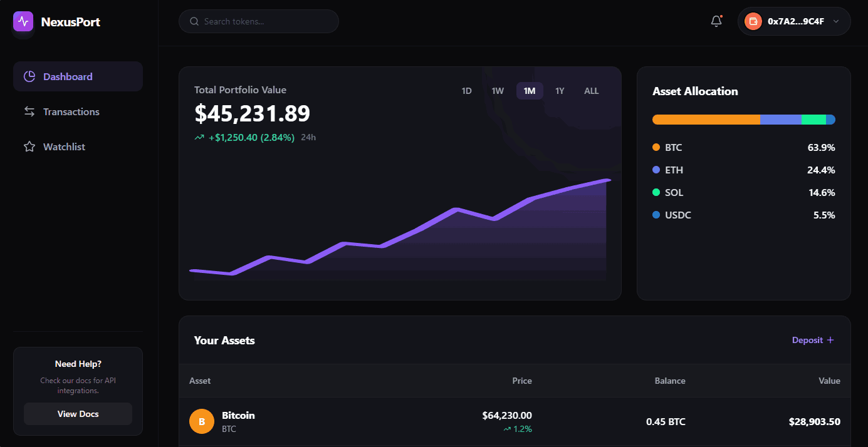The image size is (868, 447).
Task: Click the plus icon next to Deposit
Action: pos(830,340)
